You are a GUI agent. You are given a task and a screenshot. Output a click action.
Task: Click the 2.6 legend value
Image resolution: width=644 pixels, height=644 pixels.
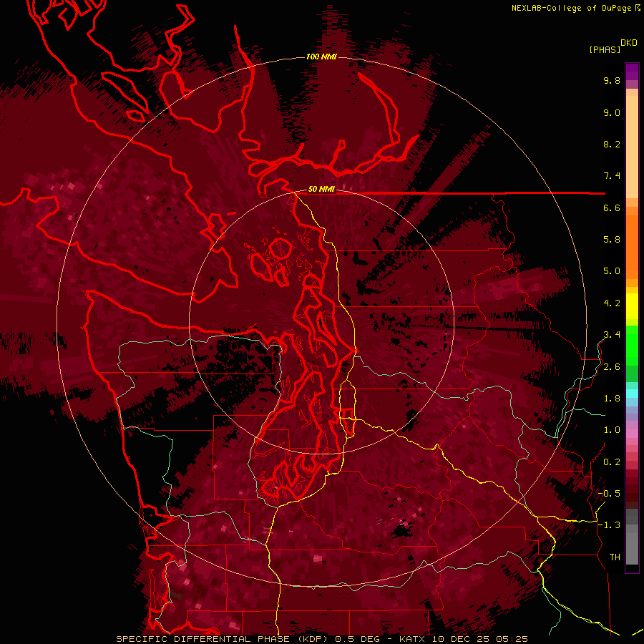pyautogui.click(x=612, y=367)
